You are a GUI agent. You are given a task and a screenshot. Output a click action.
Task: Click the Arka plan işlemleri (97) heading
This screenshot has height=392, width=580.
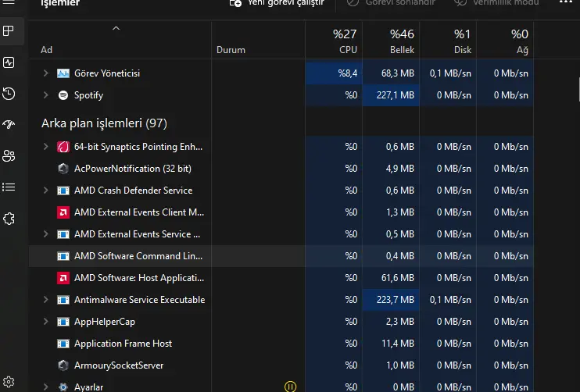point(104,123)
